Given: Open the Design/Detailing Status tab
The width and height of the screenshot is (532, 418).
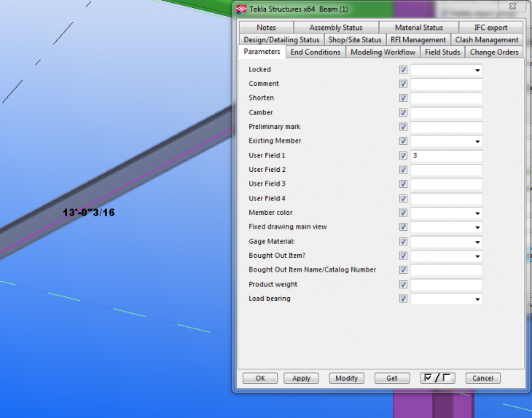Looking at the screenshot, I should pyautogui.click(x=281, y=40).
